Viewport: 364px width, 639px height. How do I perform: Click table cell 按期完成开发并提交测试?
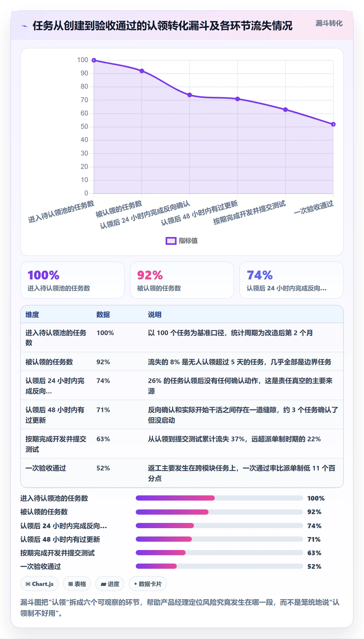point(56,444)
